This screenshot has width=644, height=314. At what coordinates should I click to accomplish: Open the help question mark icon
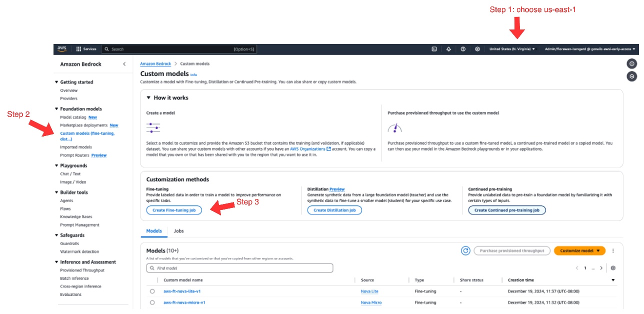(x=463, y=49)
